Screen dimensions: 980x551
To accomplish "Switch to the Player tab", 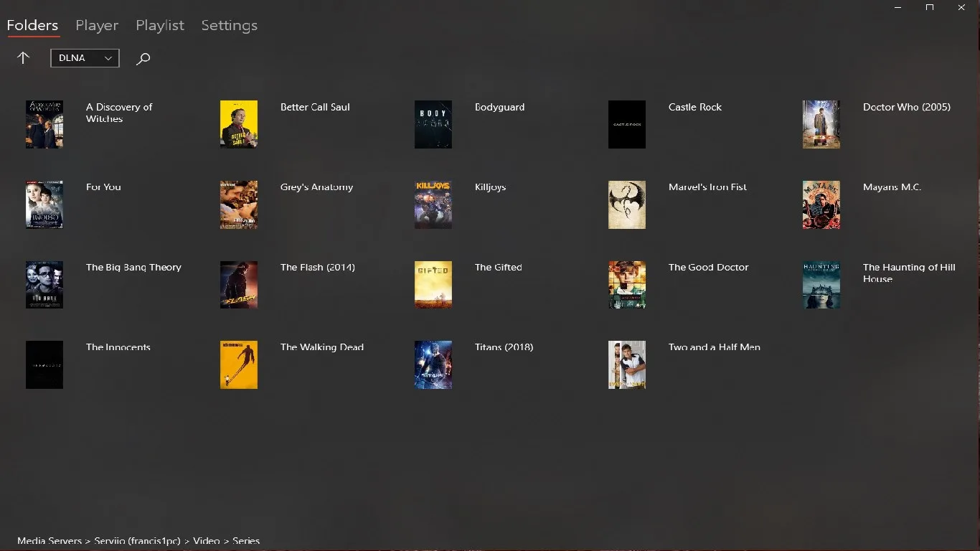I will [97, 25].
